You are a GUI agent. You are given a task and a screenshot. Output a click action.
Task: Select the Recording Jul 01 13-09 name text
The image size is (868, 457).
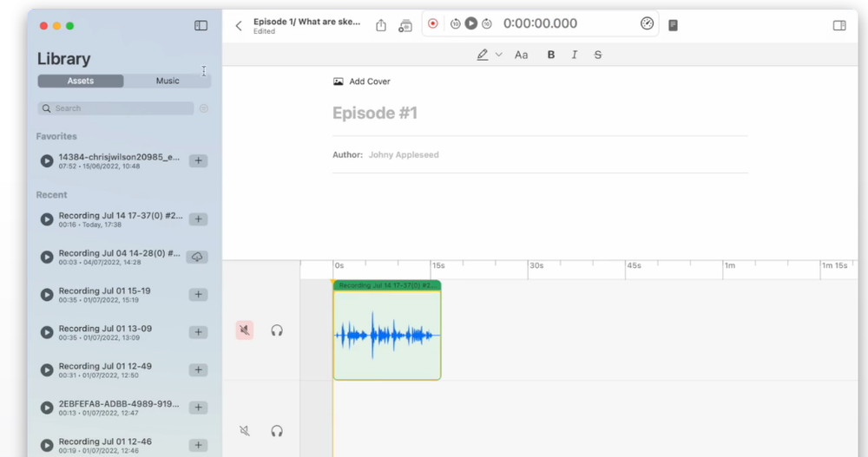tap(105, 329)
